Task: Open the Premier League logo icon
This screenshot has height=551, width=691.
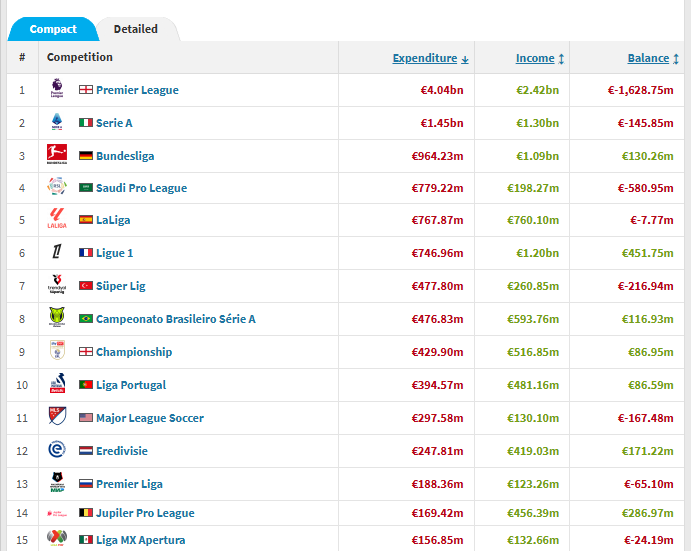Action: [57, 88]
